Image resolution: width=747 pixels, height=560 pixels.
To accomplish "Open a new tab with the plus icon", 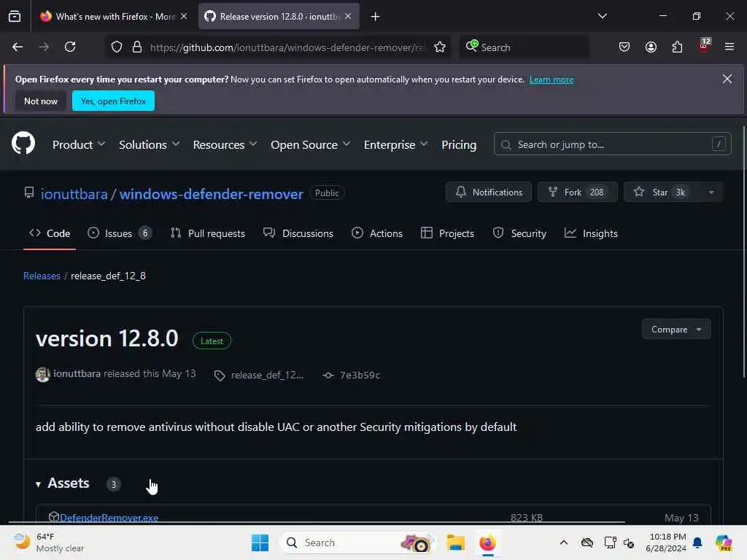I will tap(376, 17).
